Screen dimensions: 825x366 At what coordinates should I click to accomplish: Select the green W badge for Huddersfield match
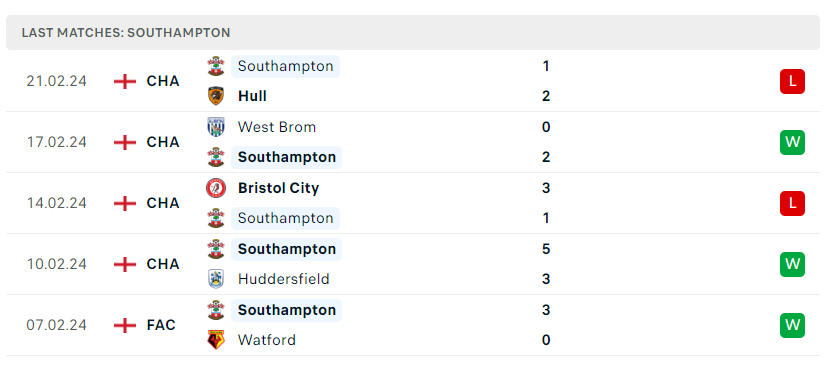click(x=792, y=265)
